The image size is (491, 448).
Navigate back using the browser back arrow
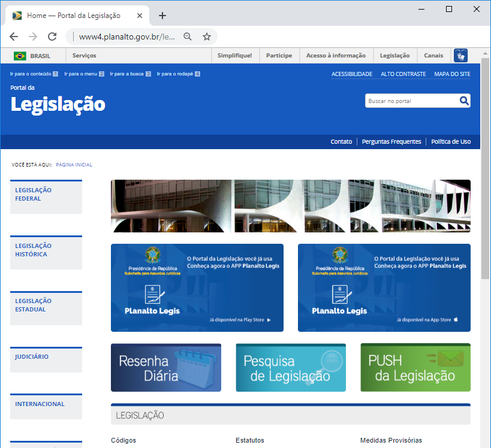coord(13,37)
